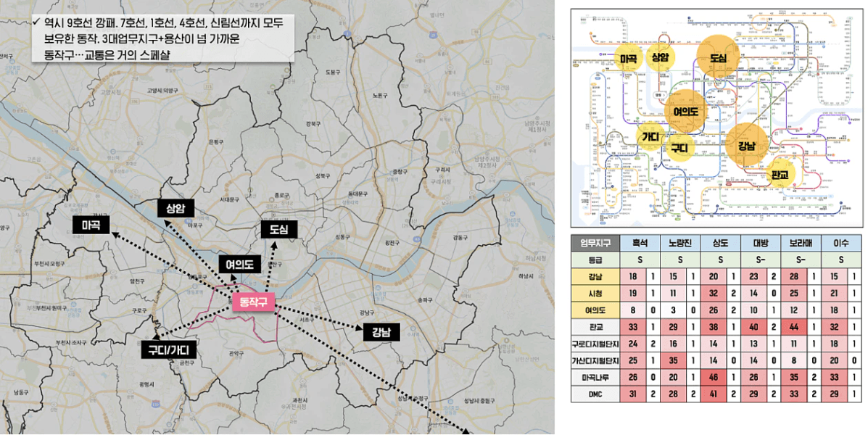Click the value 41 in the DMC row
868x435 pixels.
(714, 394)
